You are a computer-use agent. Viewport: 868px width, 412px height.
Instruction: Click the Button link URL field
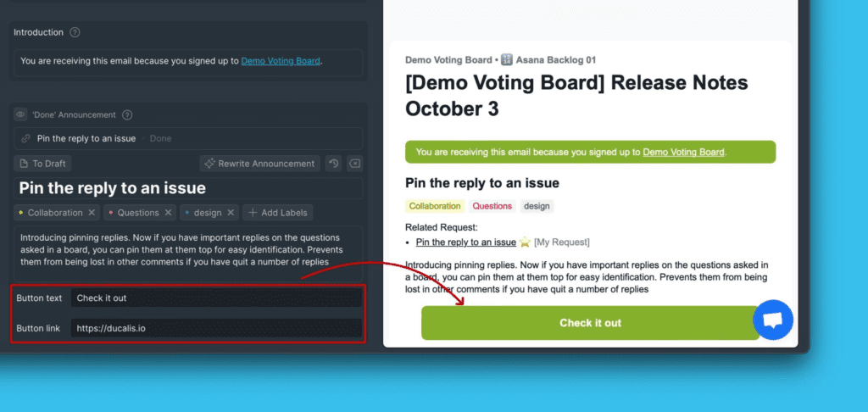click(x=216, y=328)
